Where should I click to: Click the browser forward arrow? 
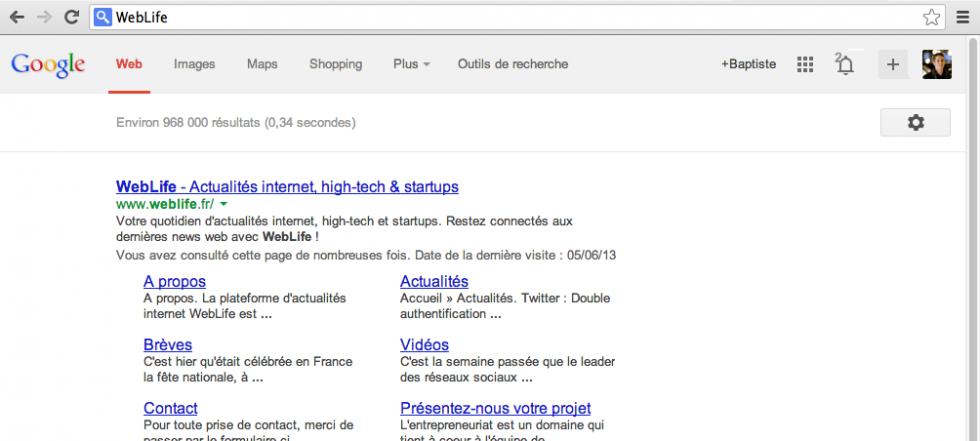pos(44,17)
